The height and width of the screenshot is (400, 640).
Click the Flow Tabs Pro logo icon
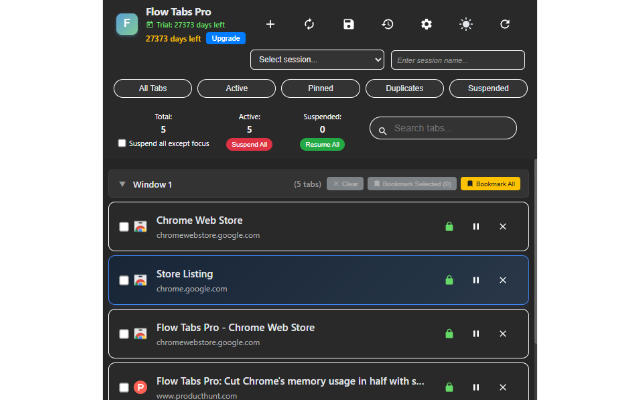point(127,24)
